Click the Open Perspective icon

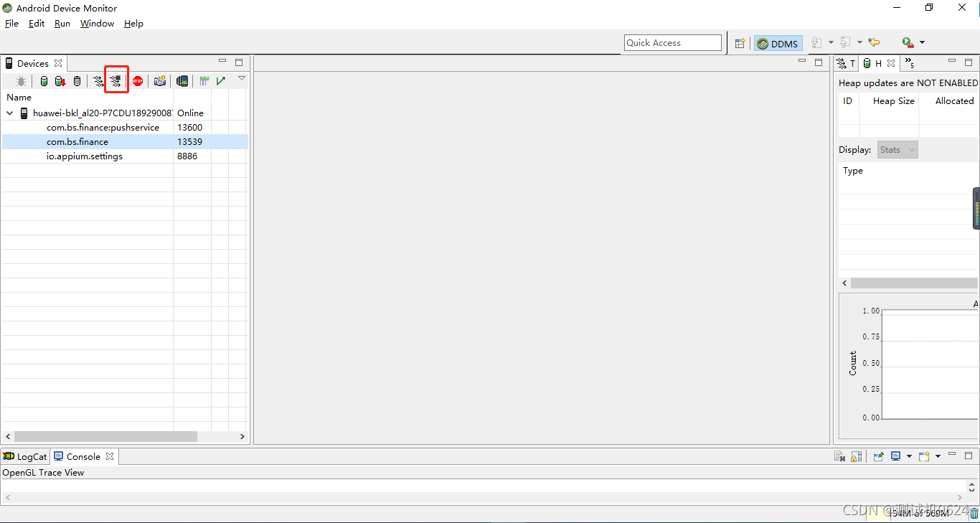click(740, 43)
